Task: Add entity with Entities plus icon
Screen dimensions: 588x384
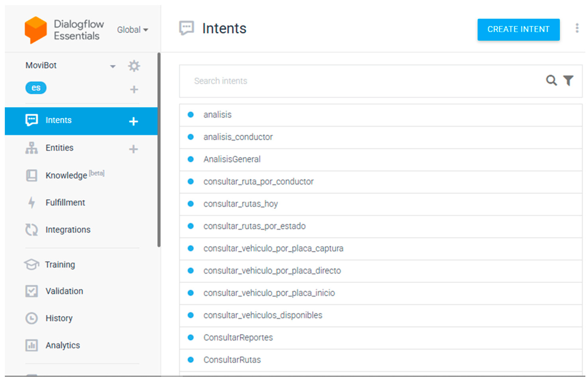Action: coord(133,149)
